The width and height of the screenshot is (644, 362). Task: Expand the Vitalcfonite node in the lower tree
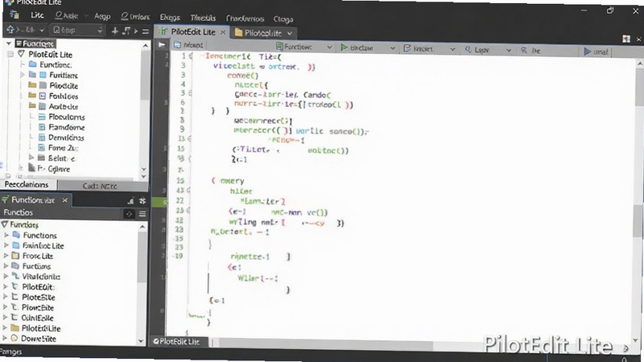click(x=6, y=276)
